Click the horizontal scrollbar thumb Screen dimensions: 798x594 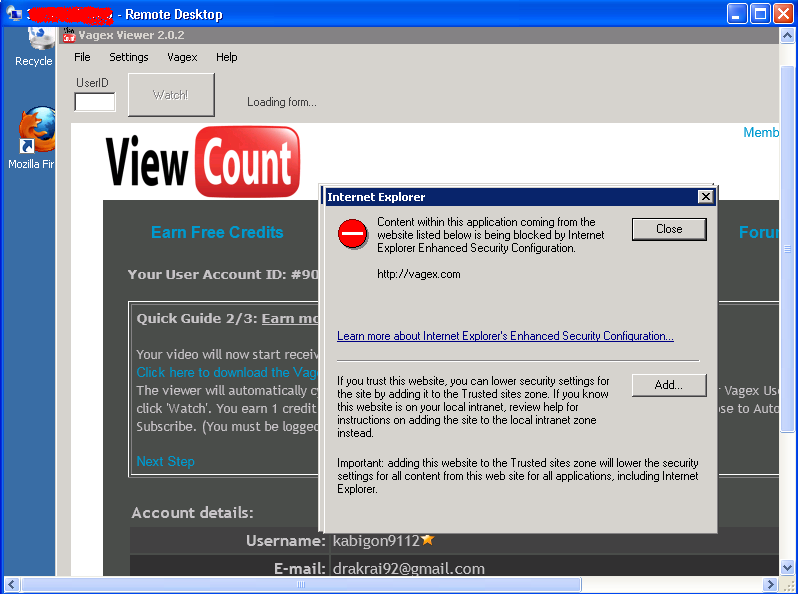point(301,584)
